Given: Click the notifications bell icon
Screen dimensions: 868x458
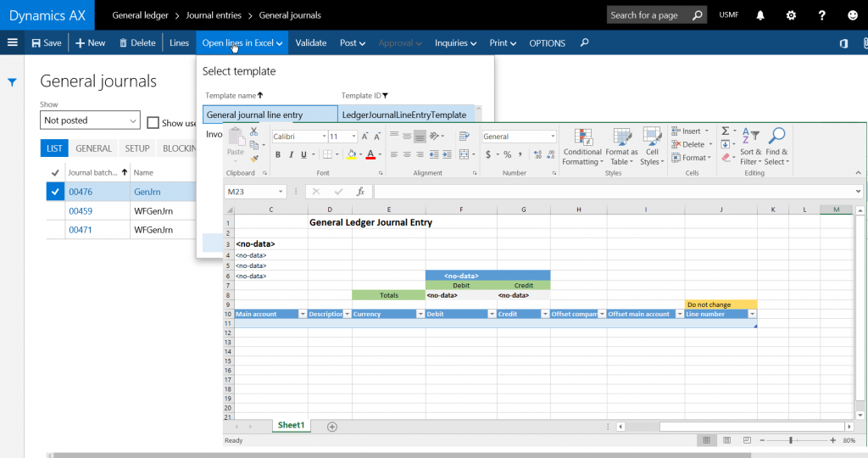Looking at the screenshot, I should point(760,15).
